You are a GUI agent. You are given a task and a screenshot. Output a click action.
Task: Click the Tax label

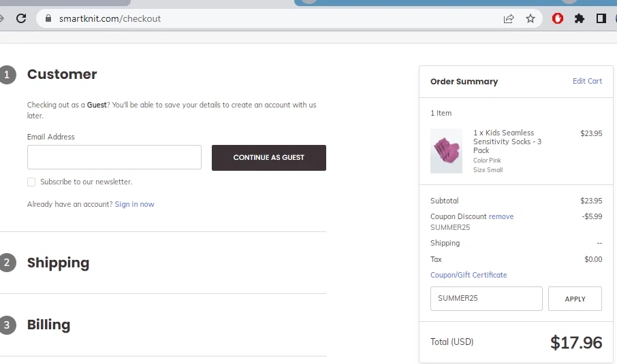436,259
